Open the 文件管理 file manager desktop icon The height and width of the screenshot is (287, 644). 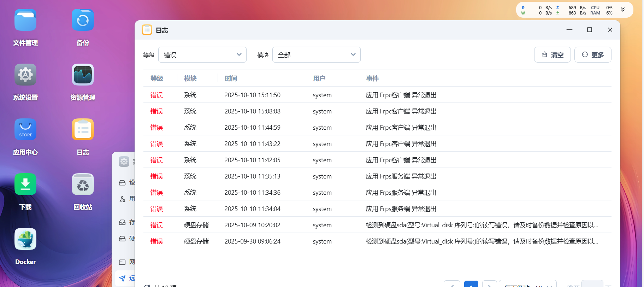pos(25,20)
